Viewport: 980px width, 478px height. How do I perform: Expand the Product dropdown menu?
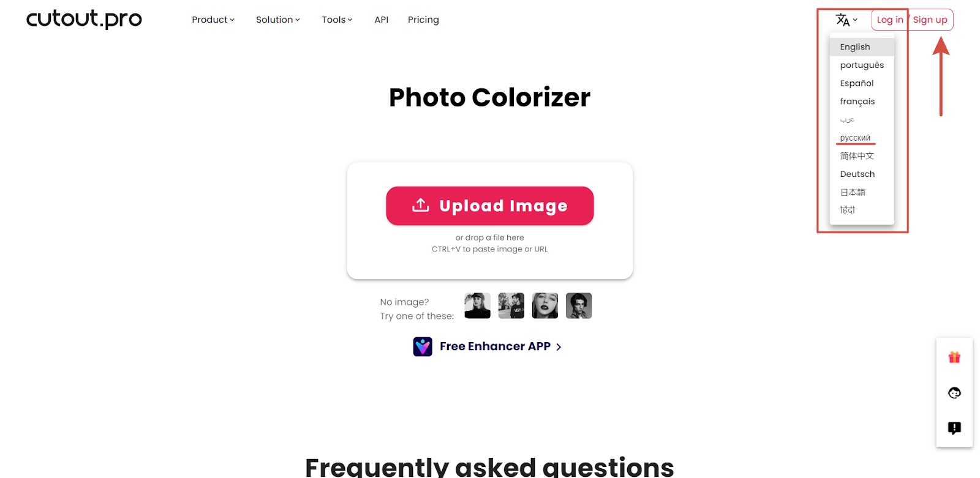point(213,20)
